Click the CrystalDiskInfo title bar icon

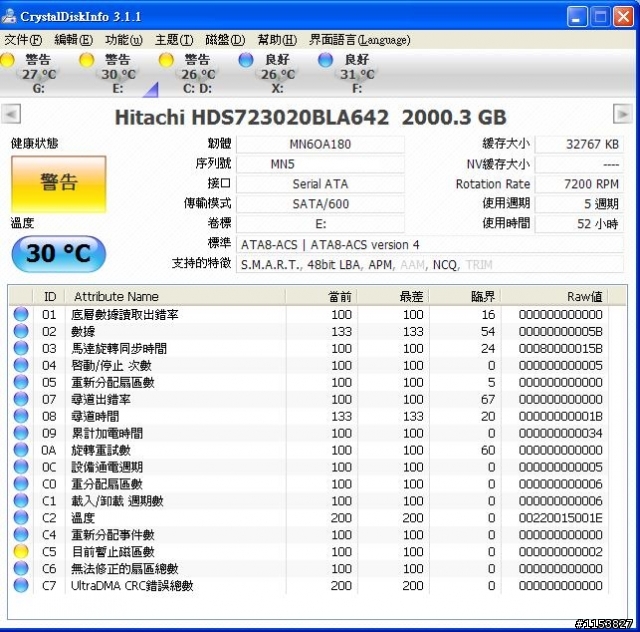9,16
